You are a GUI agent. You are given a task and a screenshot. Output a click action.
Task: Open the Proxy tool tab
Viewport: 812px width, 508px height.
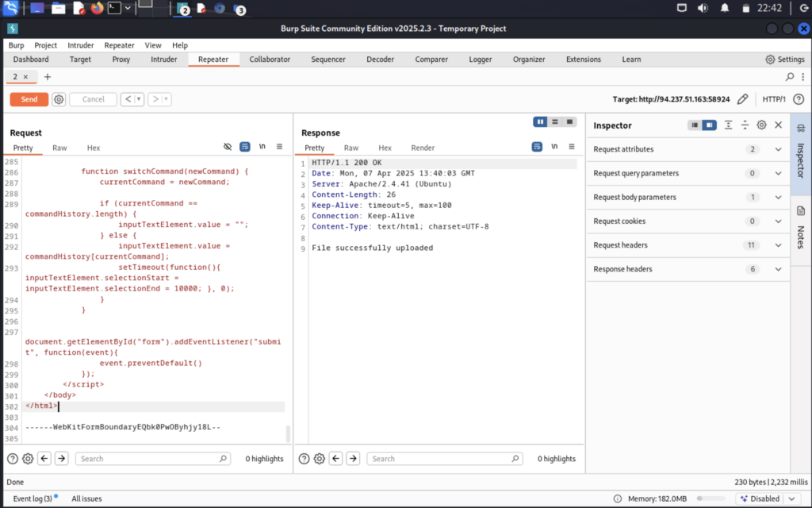(x=121, y=59)
